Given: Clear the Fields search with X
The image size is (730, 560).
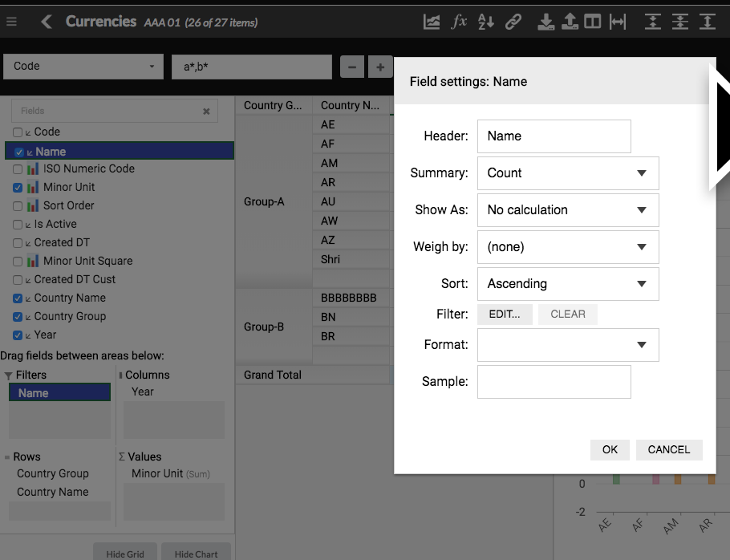Looking at the screenshot, I should [206, 112].
